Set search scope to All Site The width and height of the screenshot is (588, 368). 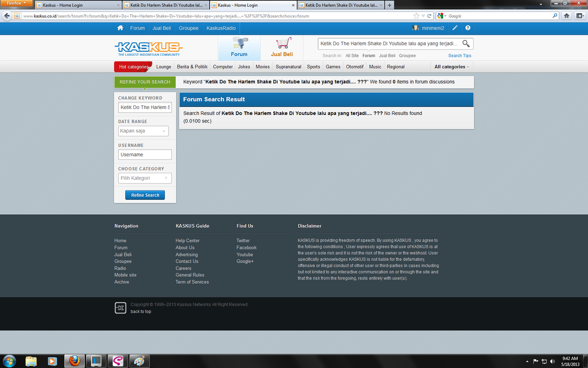(352, 56)
